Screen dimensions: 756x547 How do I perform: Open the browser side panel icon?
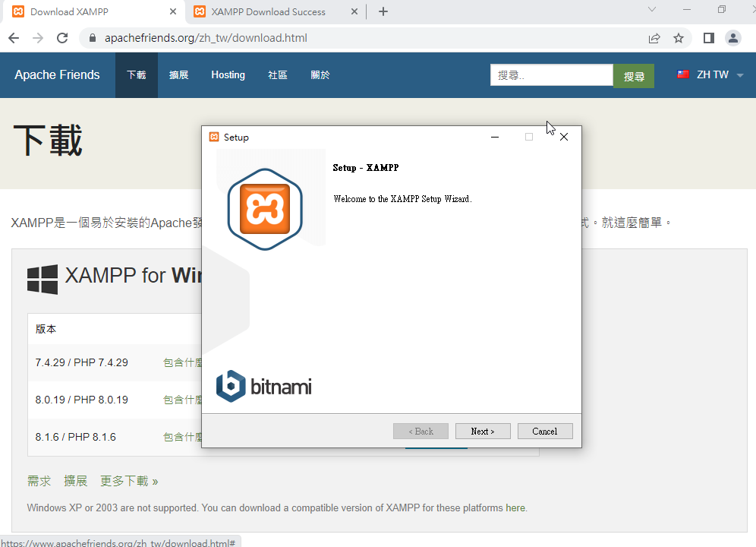[708, 38]
